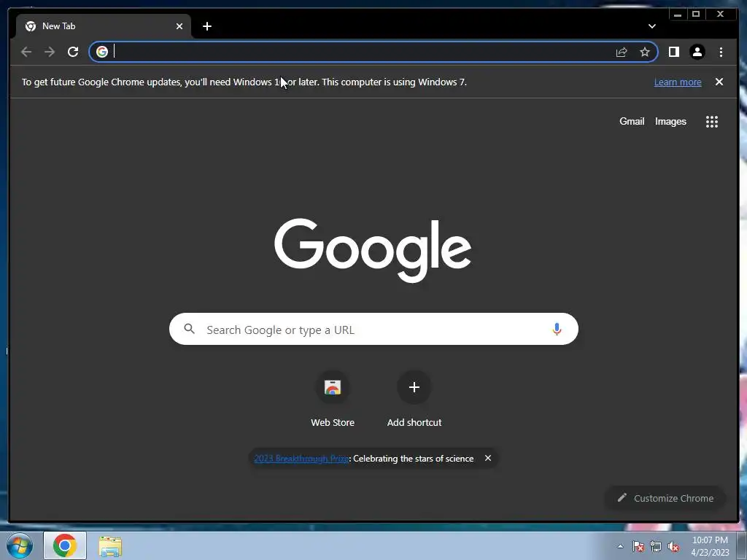747x560 pixels.
Task: Click the magnifier icon in search box
Action: (190, 329)
